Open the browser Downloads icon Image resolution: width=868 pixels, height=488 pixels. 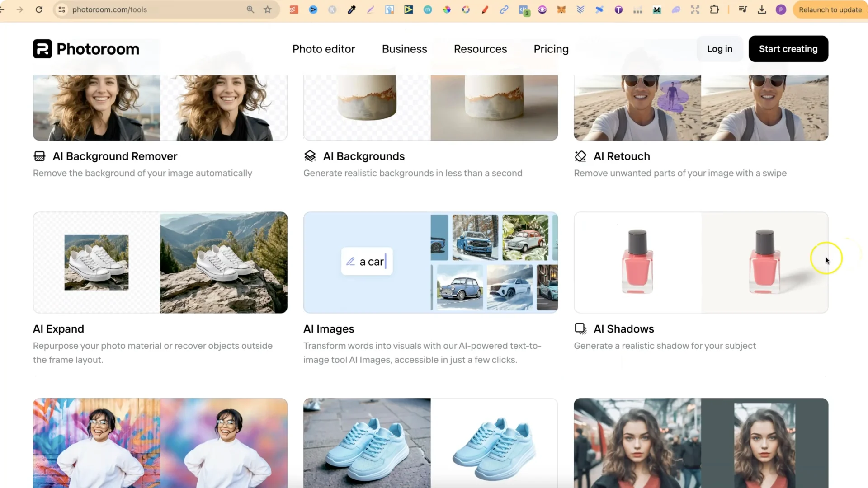pyautogui.click(x=762, y=9)
